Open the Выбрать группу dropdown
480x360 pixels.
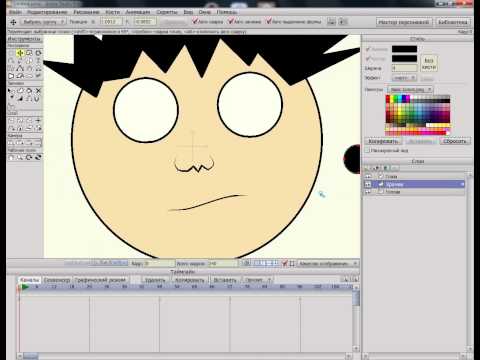pyautogui.click(x=43, y=22)
